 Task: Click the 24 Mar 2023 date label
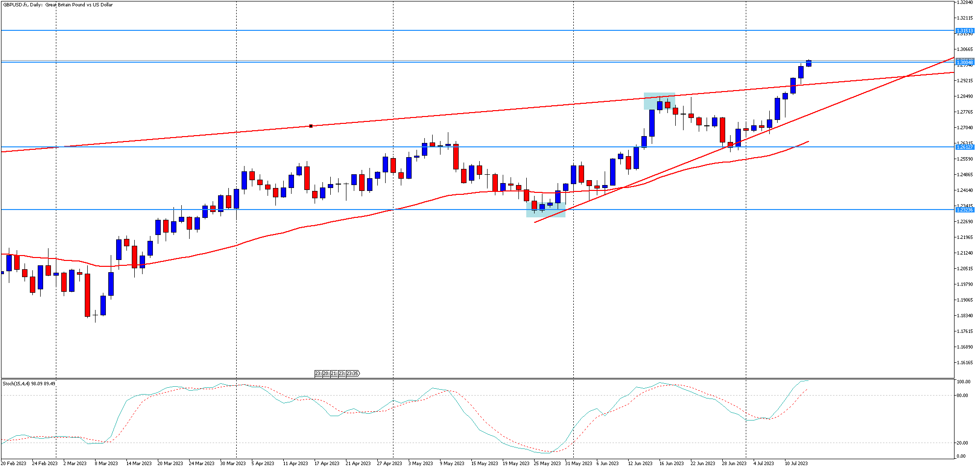click(201, 463)
